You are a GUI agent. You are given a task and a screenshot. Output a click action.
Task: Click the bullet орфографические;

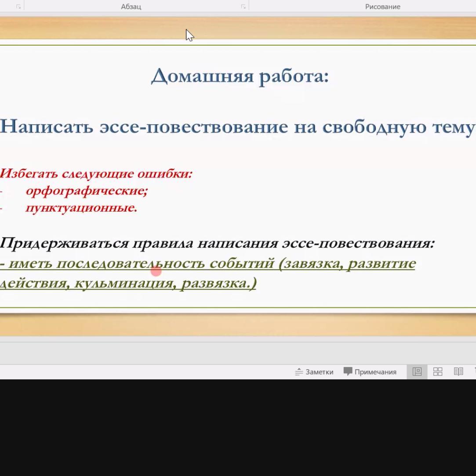(87, 191)
